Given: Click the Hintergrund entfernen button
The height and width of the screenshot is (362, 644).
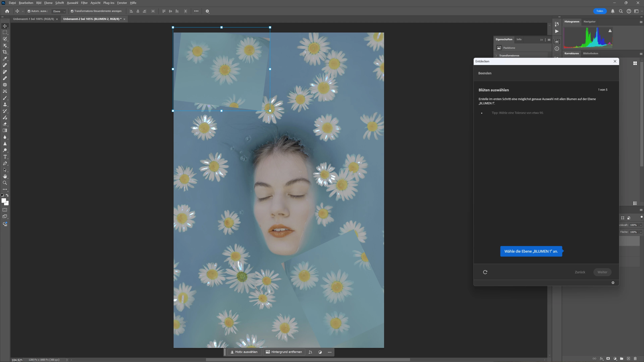Looking at the screenshot, I should [284, 352].
